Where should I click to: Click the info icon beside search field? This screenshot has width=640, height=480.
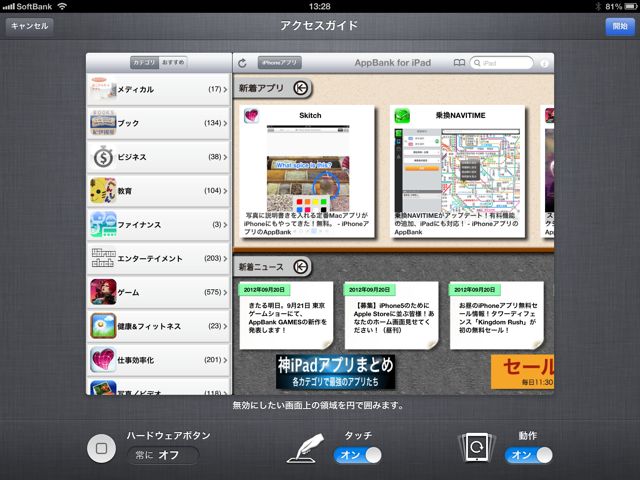544,64
